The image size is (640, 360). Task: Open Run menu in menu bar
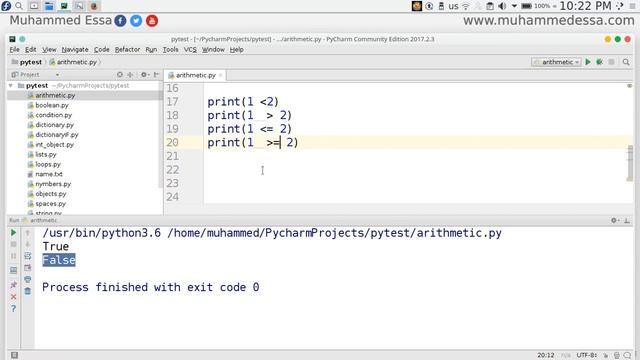click(x=151, y=49)
